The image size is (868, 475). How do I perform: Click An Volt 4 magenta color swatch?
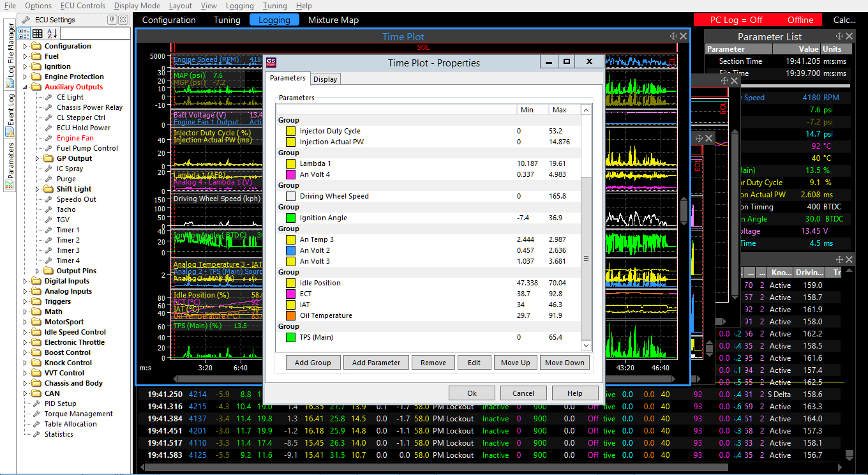tap(290, 174)
